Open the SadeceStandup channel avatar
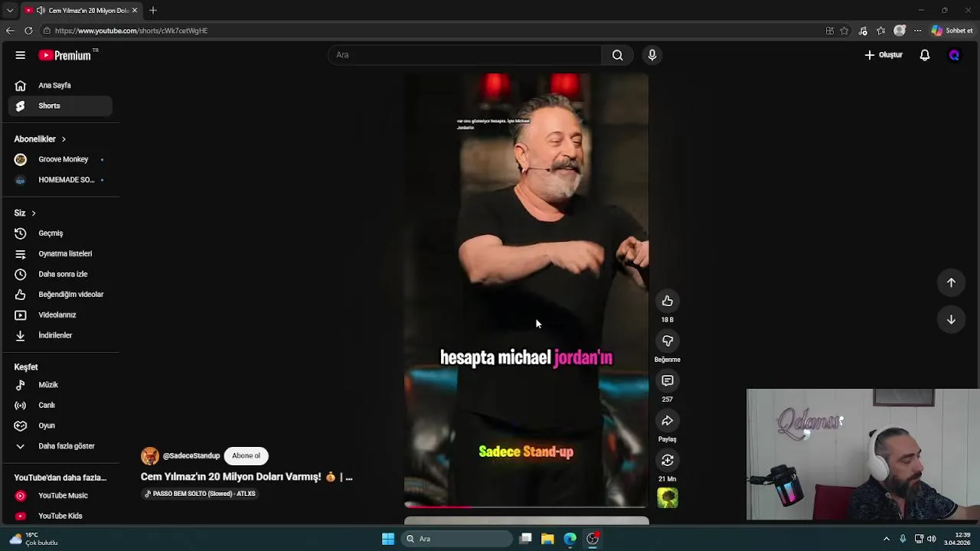This screenshot has height=551, width=980. point(149,456)
